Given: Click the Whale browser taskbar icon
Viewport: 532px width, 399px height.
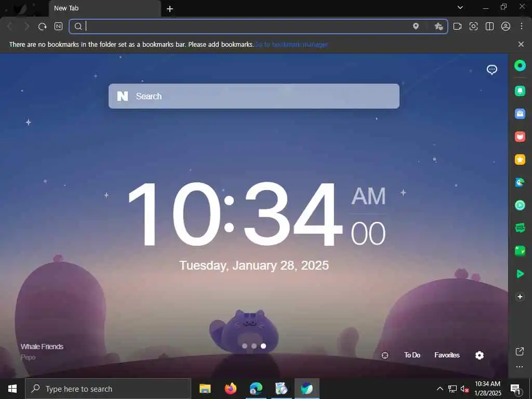Looking at the screenshot, I should point(307,389).
